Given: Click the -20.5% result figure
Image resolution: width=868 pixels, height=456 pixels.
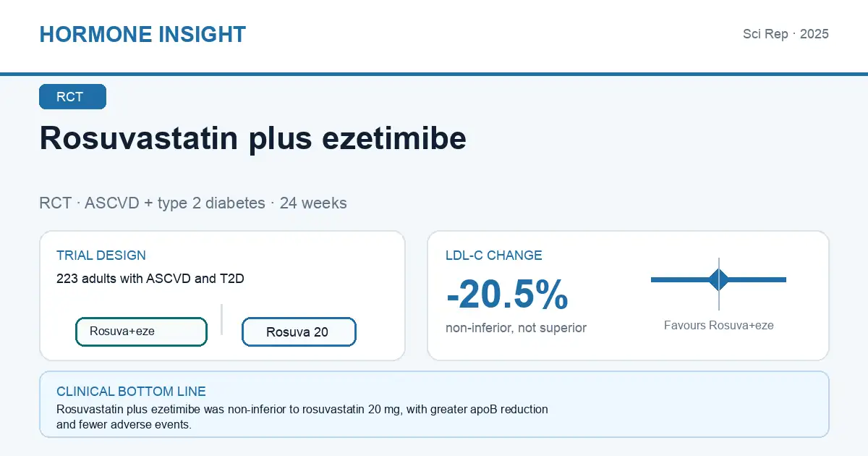Looking at the screenshot, I should 507,295.
